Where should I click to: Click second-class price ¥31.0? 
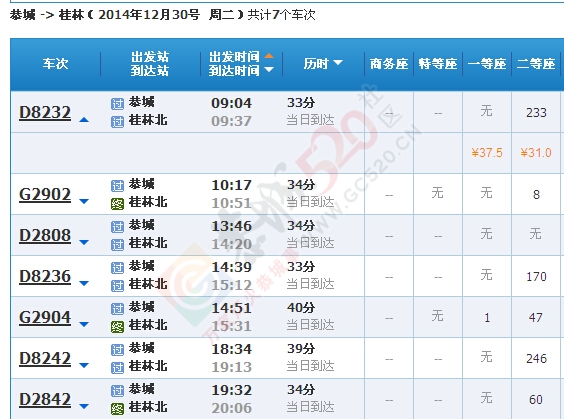click(536, 153)
